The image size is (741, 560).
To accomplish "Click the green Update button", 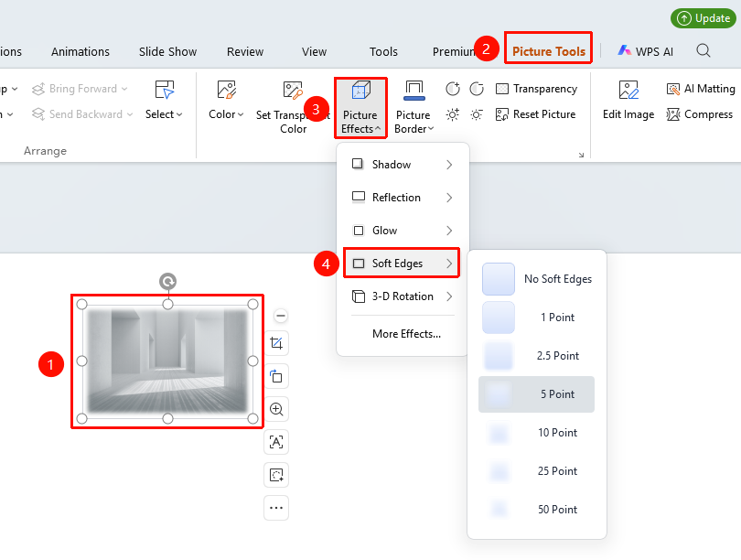I will [703, 18].
